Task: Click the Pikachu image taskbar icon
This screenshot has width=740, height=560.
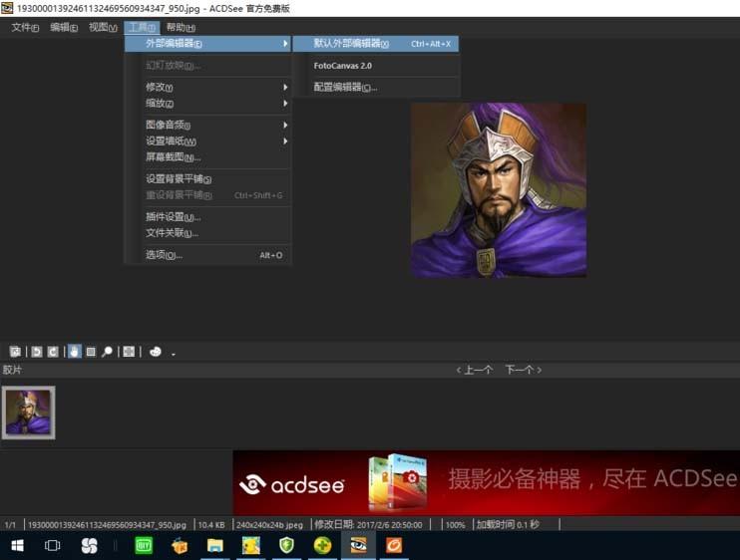Action: (251, 546)
